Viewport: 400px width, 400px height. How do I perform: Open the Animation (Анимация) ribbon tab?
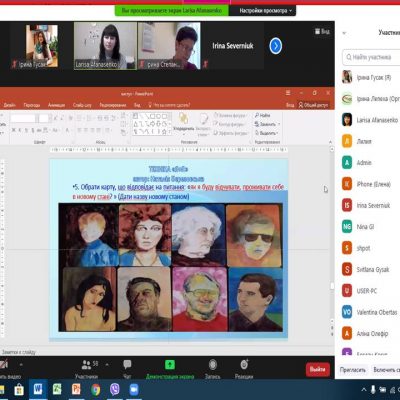click(56, 105)
